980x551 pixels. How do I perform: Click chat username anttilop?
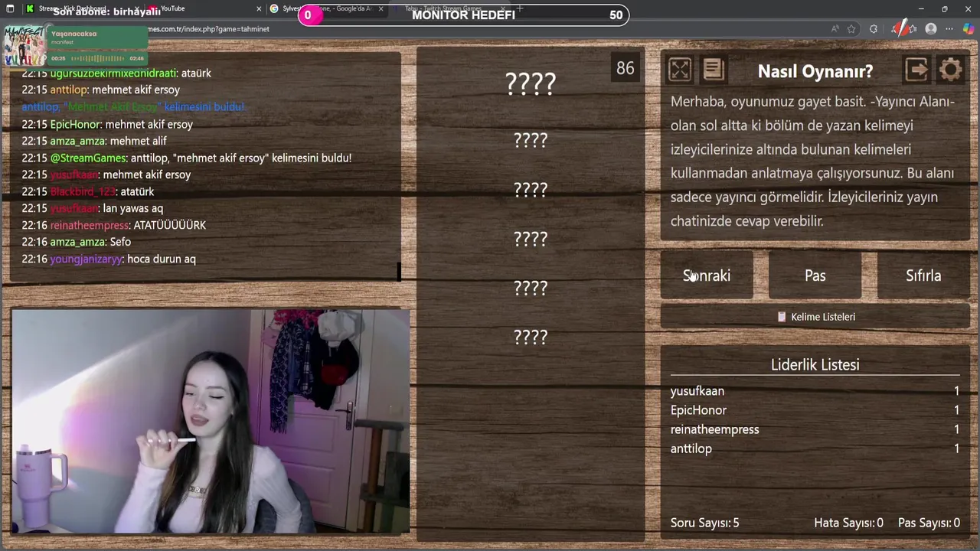(68, 90)
